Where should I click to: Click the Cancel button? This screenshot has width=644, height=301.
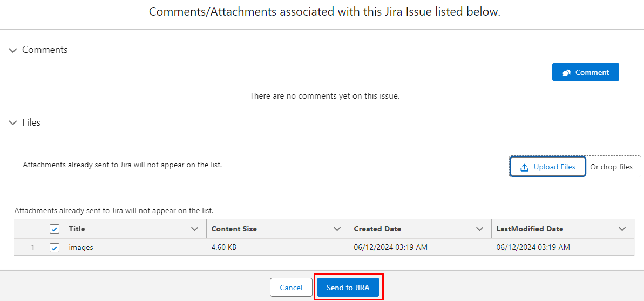(291, 288)
